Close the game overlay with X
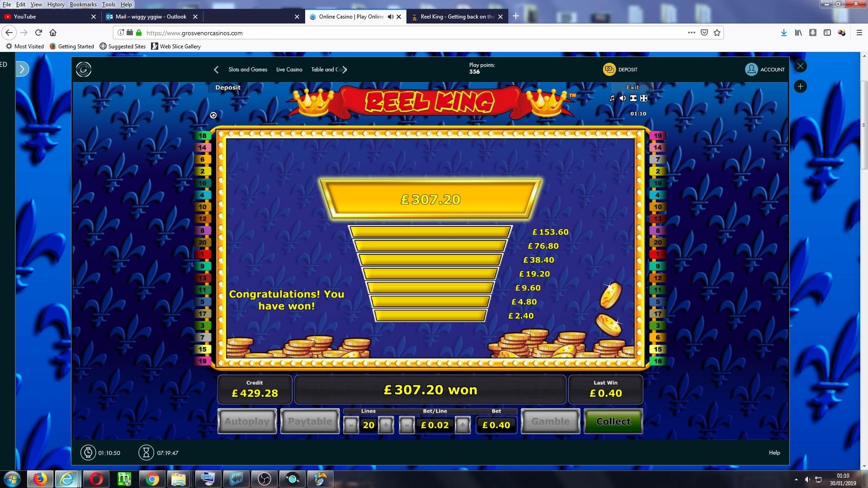 tap(800, 66)
